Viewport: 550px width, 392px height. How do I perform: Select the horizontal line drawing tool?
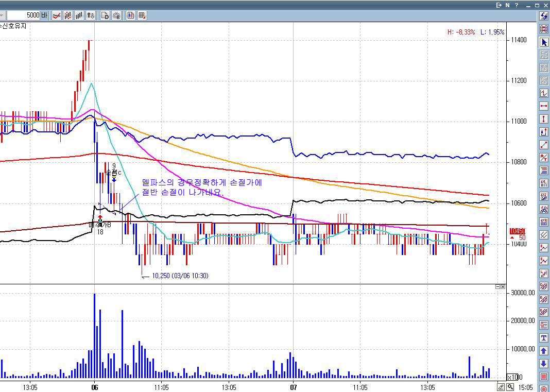click(544, 106)
